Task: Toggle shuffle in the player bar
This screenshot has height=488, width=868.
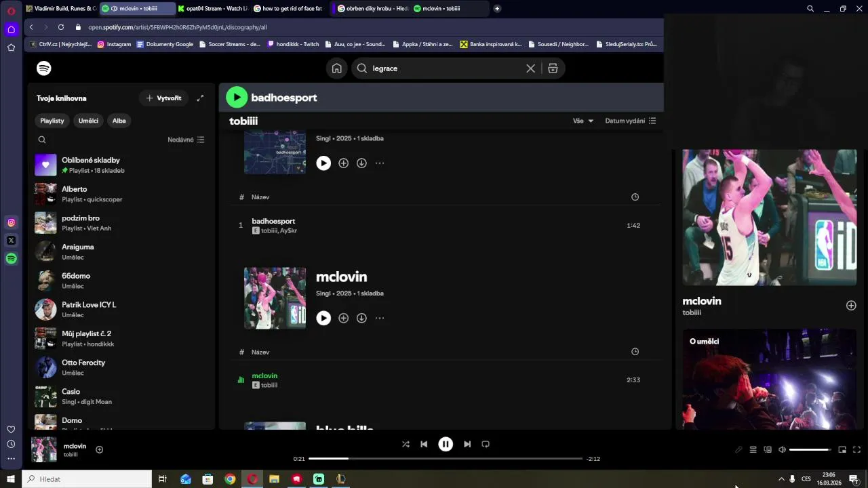Action: (406, 445)
